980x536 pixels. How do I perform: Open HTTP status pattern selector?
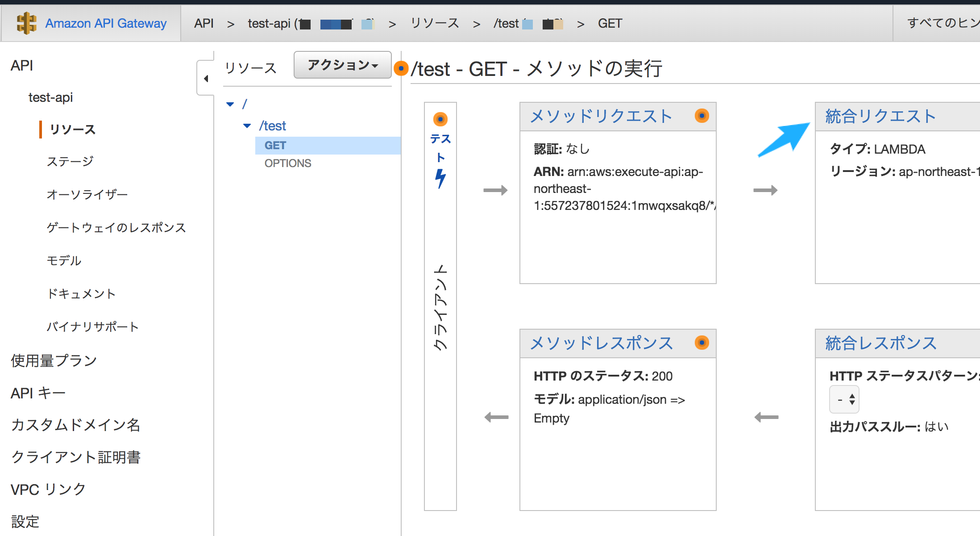844,399
